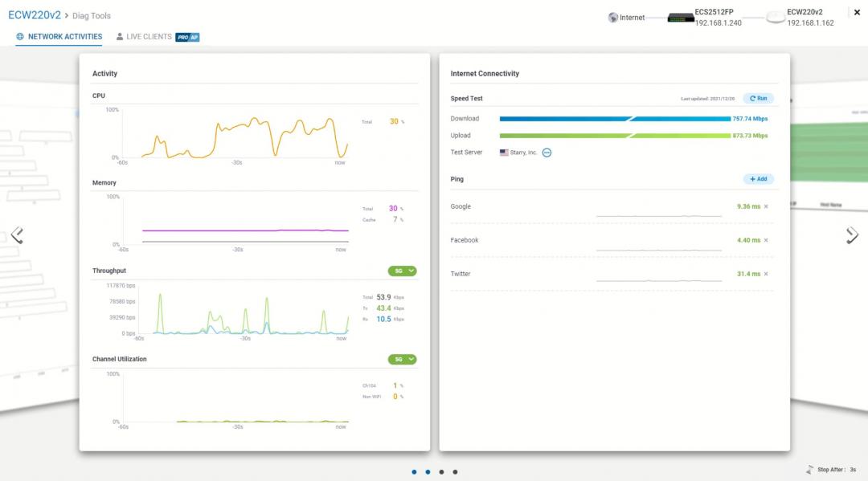
Task: Click the 873.73 Mbps upload value
Action: (750, 136)
